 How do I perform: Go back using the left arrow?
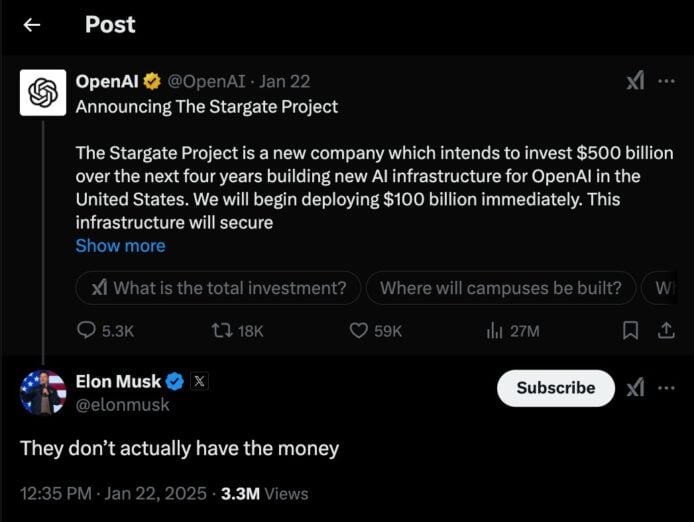(32, 25)
